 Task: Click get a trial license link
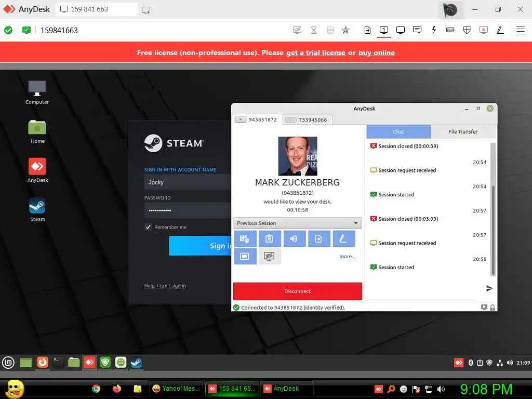tap(315, 52)
